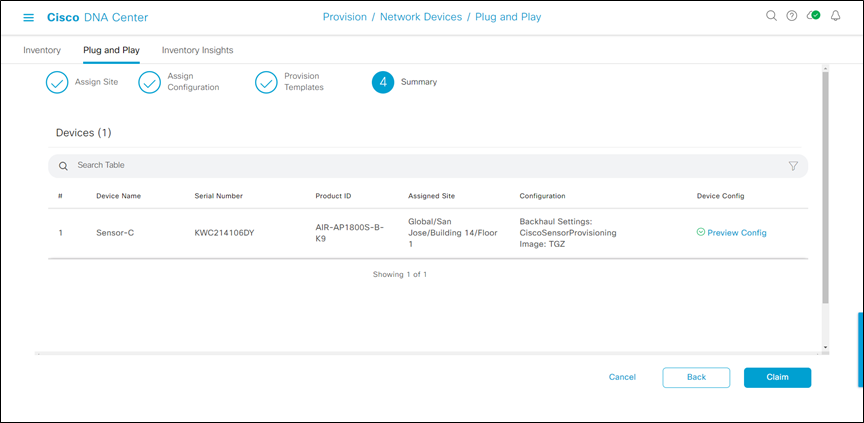The height and width of the screenshot is (423, 864).
Task: Click the Configuration column header
Action: [x=542, y=196]
